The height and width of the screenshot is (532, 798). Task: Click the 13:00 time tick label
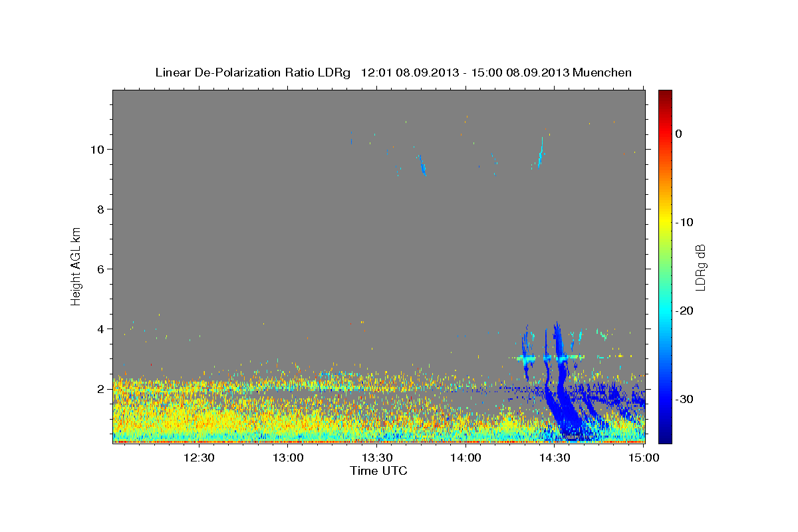coord(288,458)
